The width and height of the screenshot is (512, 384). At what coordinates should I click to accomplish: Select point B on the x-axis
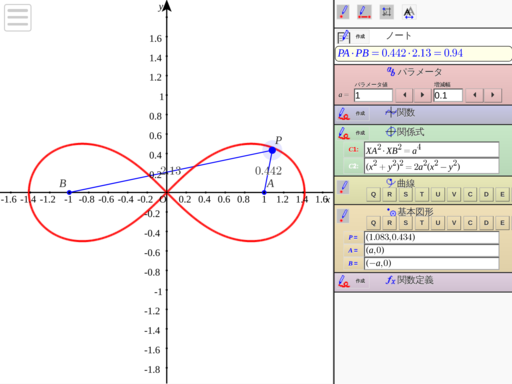pyautogui.click(x=69, y=192)
